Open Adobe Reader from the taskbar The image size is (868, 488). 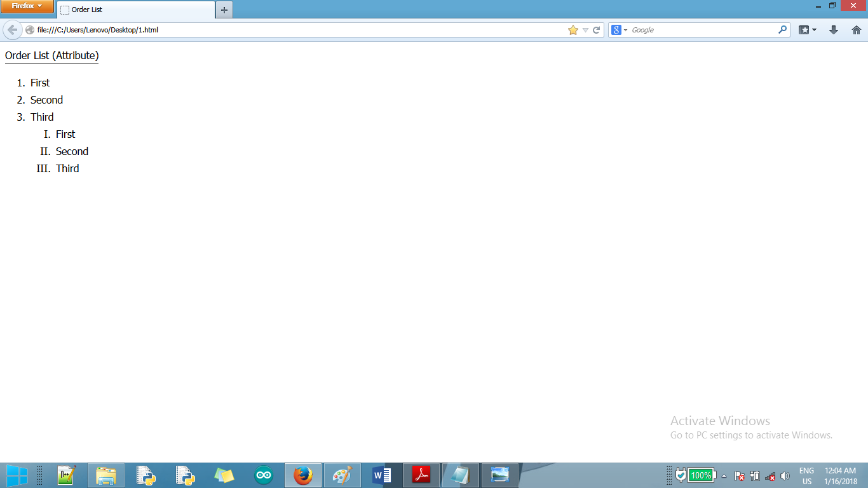[421, 475]
